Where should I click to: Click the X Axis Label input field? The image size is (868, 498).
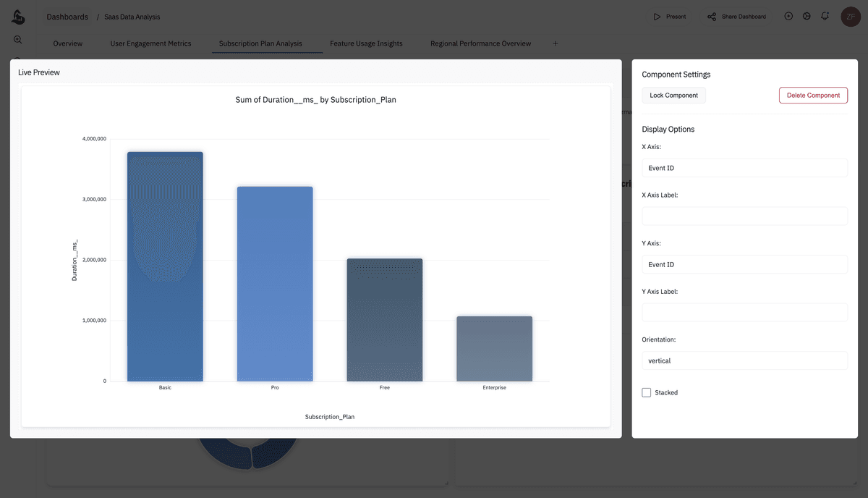(x=744, y=216)
